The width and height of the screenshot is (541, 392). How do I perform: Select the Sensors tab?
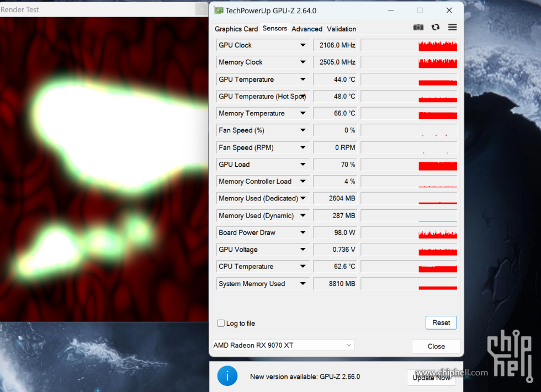click(275, 29)
